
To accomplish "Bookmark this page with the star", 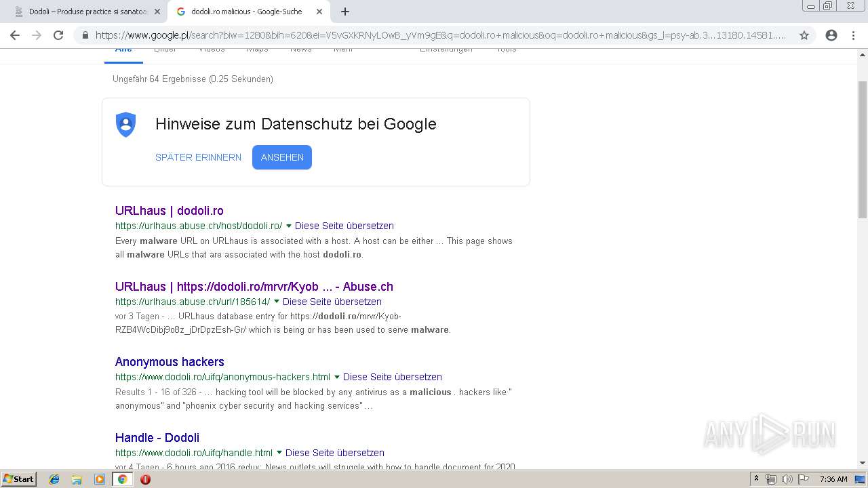I will click(804, 35).
